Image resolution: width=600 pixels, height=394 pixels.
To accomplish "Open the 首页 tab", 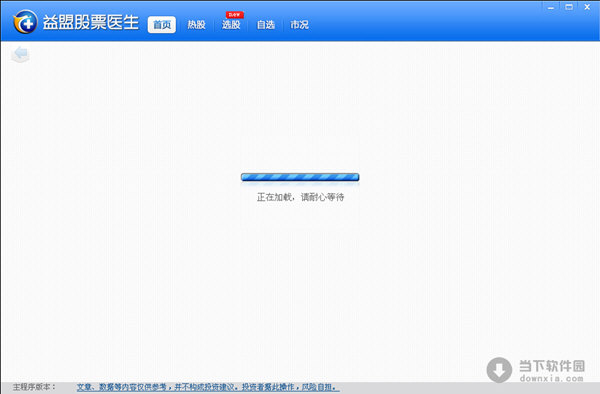I will (162, 25).
